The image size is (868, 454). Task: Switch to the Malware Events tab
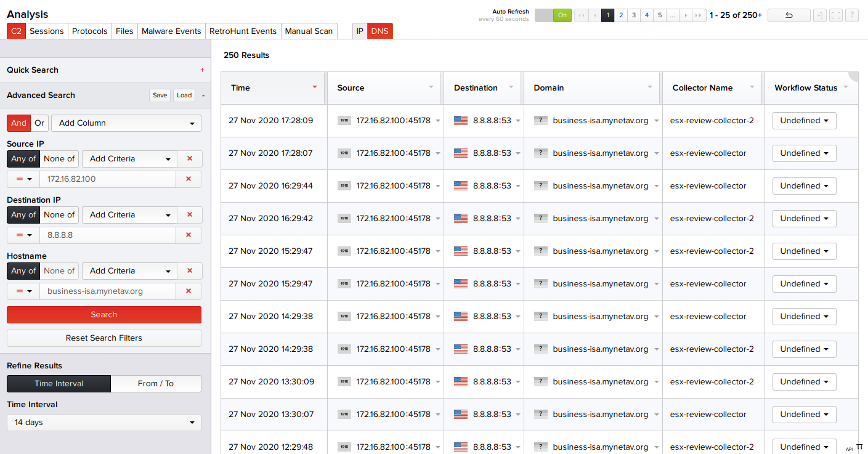171,31
